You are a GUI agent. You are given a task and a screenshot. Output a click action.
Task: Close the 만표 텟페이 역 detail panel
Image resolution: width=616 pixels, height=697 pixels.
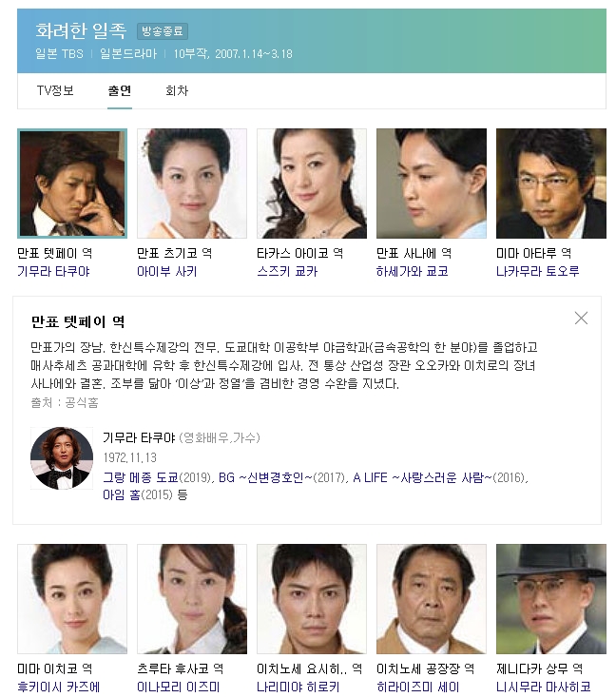point(581,319)
